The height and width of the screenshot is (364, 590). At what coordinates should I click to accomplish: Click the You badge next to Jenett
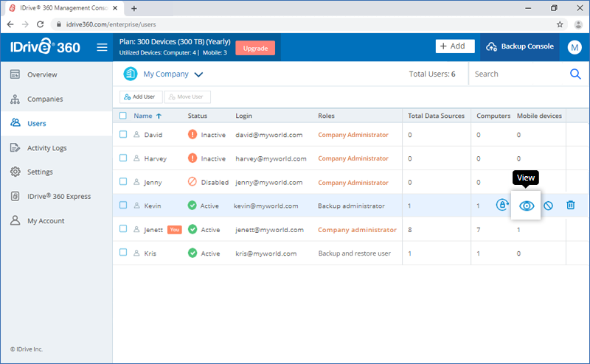click(175, 229)
